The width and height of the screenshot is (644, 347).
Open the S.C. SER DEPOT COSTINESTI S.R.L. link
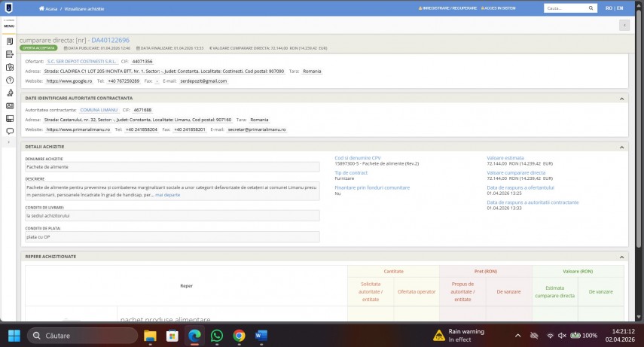click(76, 61)
